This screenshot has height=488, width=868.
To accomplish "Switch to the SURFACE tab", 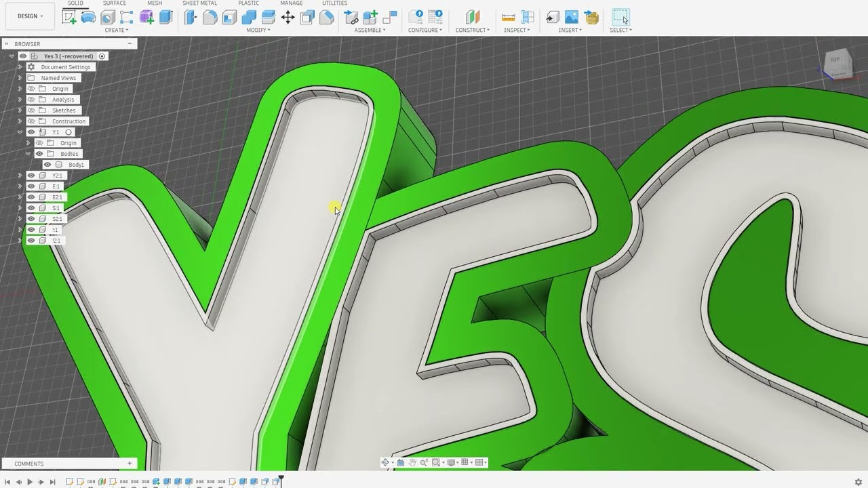I will pyautogui.click(x=115, y=3).
